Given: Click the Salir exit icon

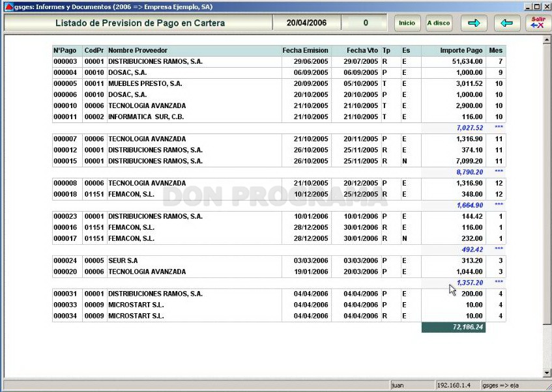Looking at the screenshot, I should [538, 23].
